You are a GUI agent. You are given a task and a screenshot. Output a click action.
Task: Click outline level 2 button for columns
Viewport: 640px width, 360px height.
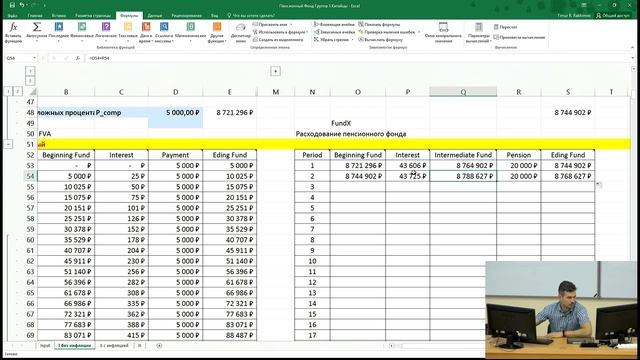(30, 80)
